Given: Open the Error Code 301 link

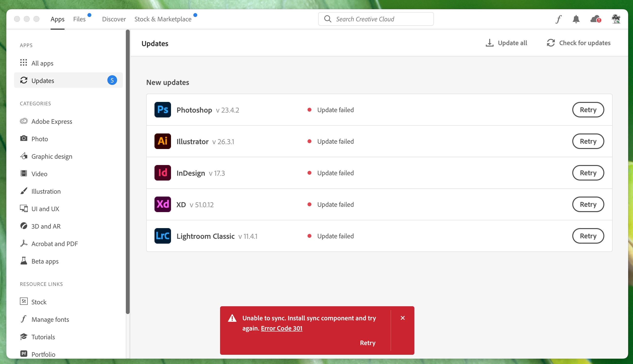Looking at the screenshot, I should pos(282,328).
